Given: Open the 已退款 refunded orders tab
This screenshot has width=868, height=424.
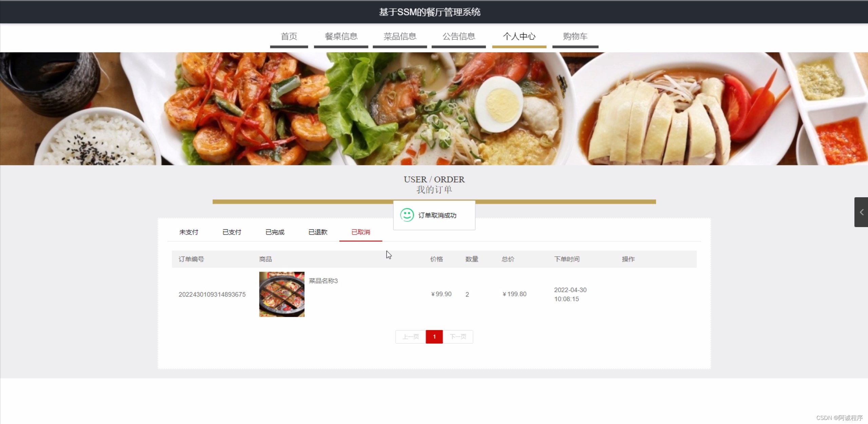Looking at the screenshot, I should [x=317, y=232].
